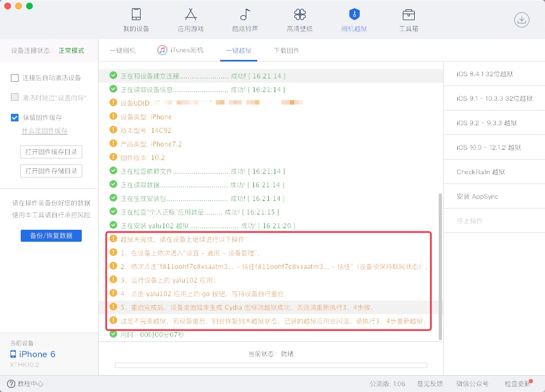Open the 意见反馈 link
Screen dimensions: 545x392
(x=430, y=384)
